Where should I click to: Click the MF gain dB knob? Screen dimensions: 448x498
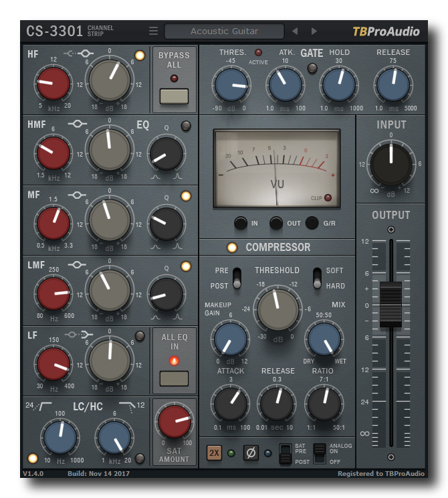pos(110,220)
